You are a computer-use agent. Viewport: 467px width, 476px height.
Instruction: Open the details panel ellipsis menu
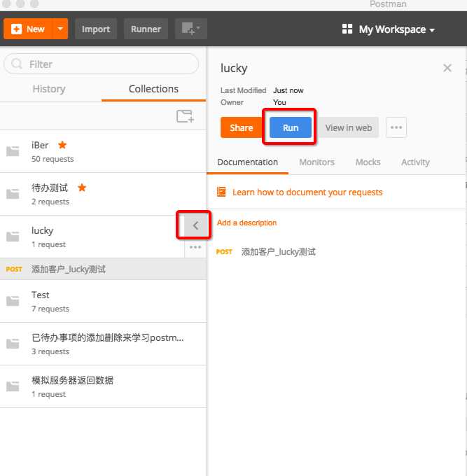396,127
